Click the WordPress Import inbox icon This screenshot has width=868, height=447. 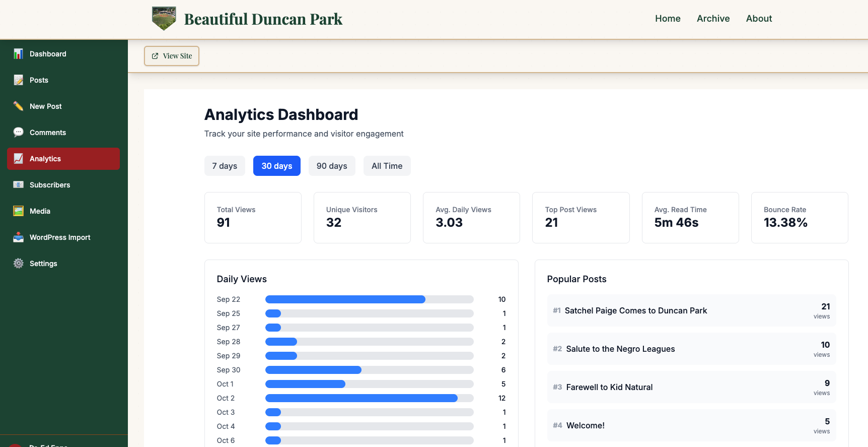tap(19, 237)
